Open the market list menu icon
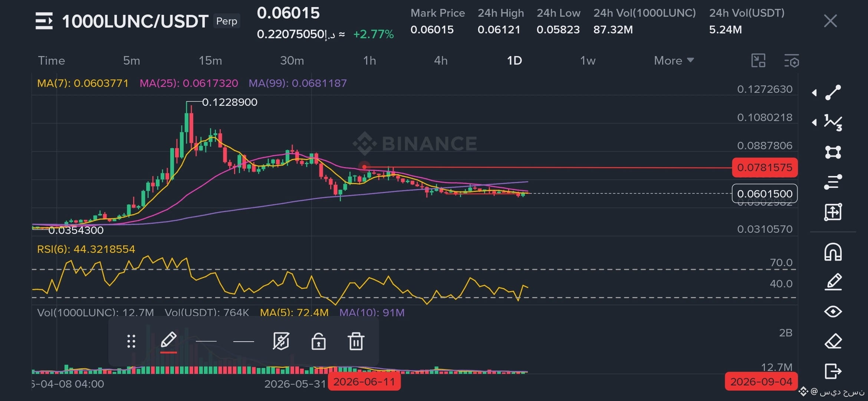The image size is (868, 401). pyautogui.click(x=44, y=21)
